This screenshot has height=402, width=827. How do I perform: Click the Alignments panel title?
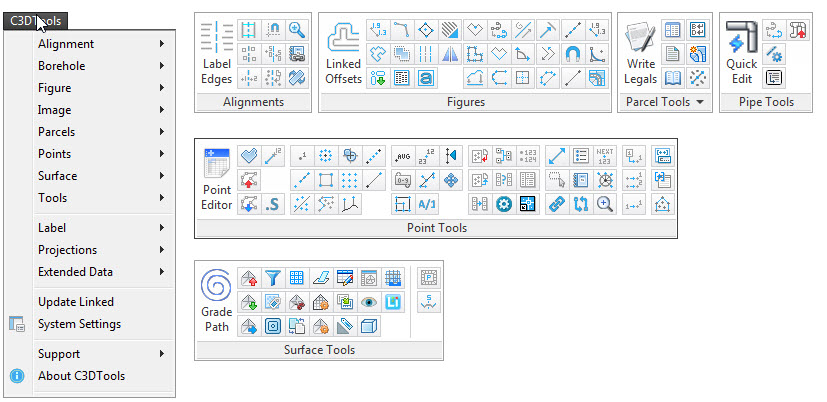coord(253,102)
